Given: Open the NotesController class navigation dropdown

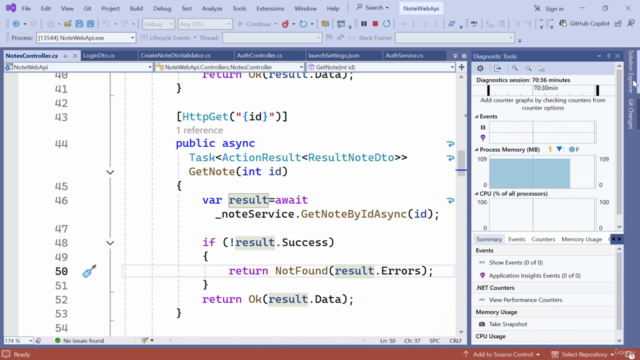Looking at the screenshot, I should 229,67.
